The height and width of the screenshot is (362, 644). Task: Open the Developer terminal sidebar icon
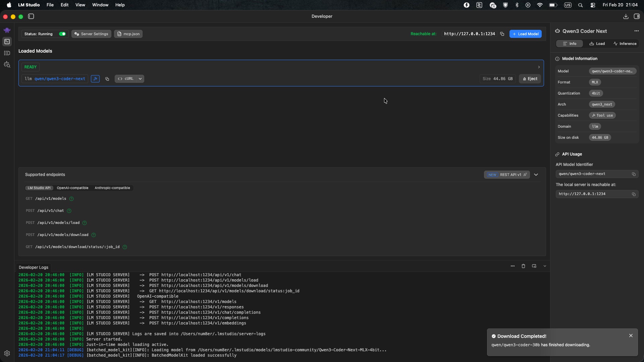coord(7,41)
